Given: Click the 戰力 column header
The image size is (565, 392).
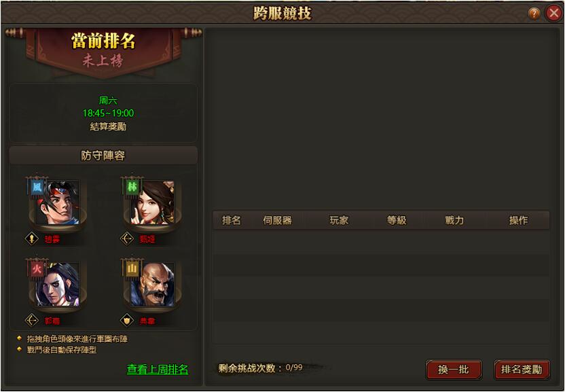Looking at the screenshot, I should coord(454,220).
